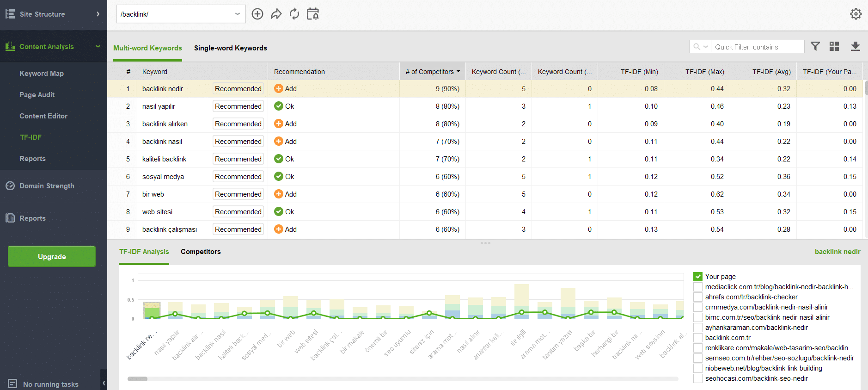
Task: Click Add icon for backlink nasıl
Action: point(278,141)
